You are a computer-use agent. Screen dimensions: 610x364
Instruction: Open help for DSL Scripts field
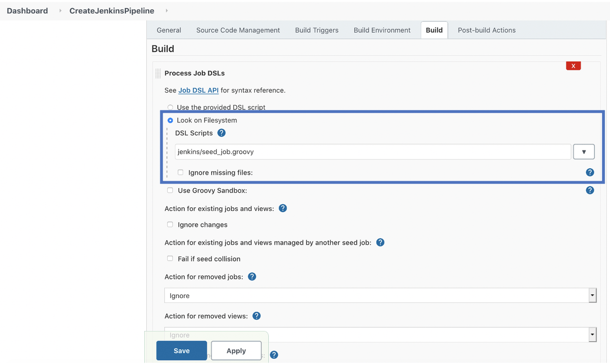221,133
